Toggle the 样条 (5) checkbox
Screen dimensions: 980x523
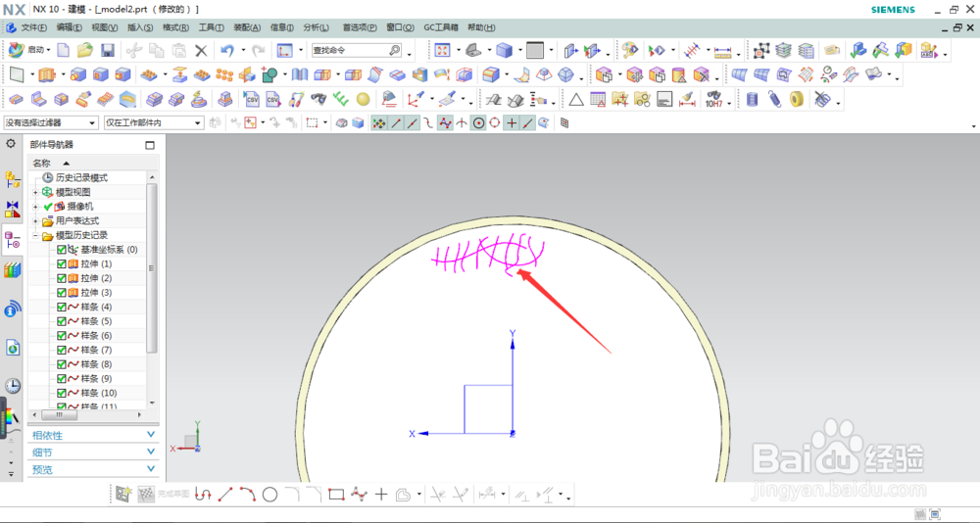click(x=61, y=321)
